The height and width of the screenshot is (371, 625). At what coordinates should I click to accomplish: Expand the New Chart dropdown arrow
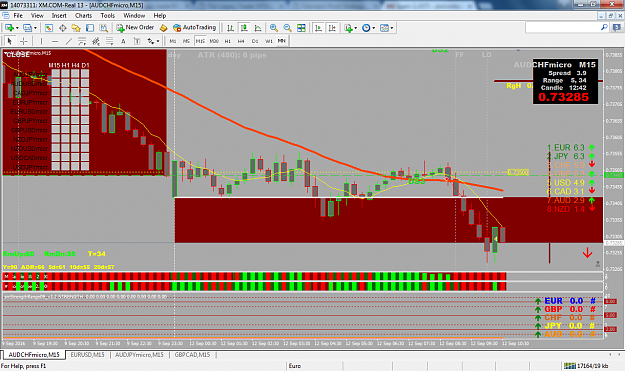[17, 28]
